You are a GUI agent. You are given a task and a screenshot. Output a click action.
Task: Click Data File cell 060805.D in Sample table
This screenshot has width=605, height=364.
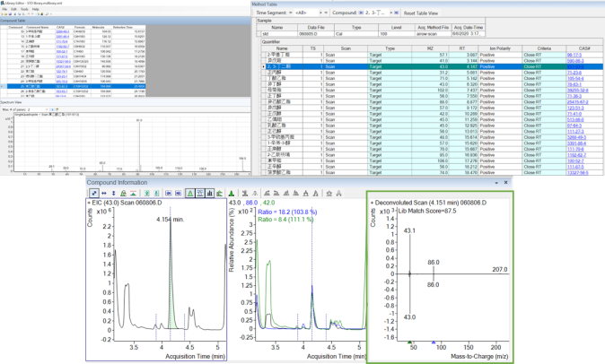[x=316, y=34]
